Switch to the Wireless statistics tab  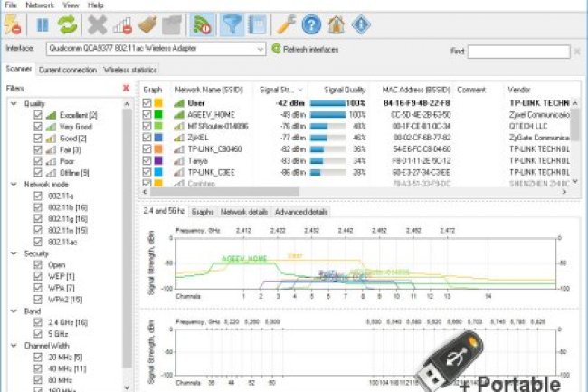130,70
